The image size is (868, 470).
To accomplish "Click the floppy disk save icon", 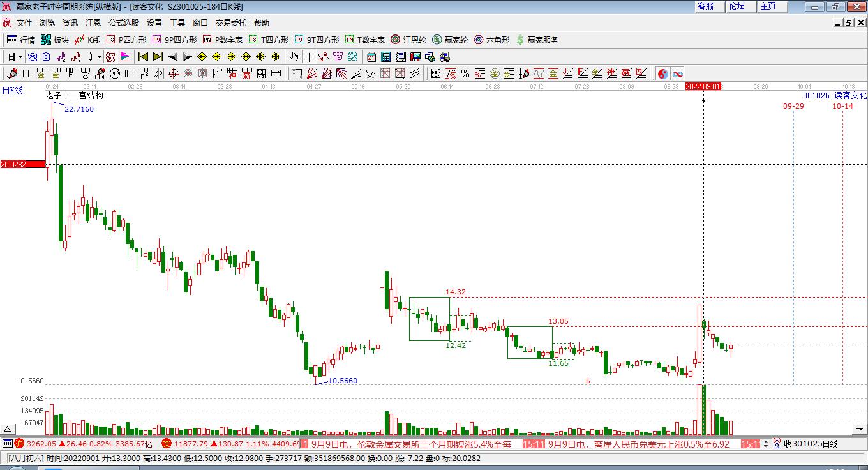I will pyautogui.click(x=415, y=57).
